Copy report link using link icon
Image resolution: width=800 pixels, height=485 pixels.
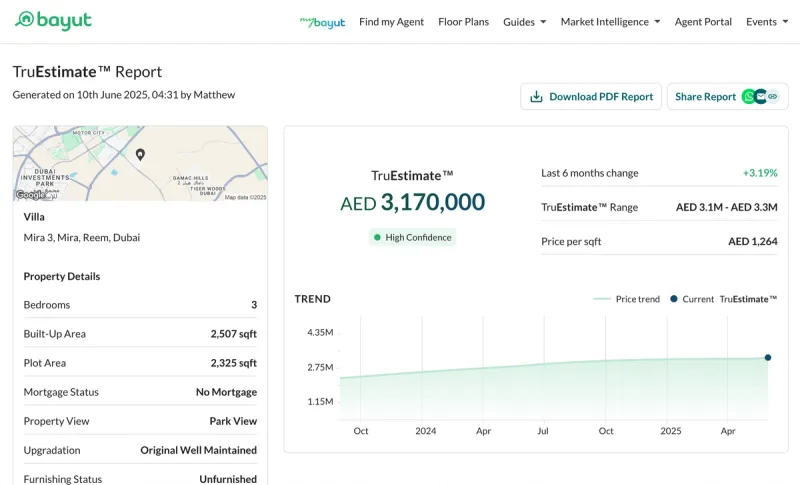pyautogui.click(x=772, y=97)
